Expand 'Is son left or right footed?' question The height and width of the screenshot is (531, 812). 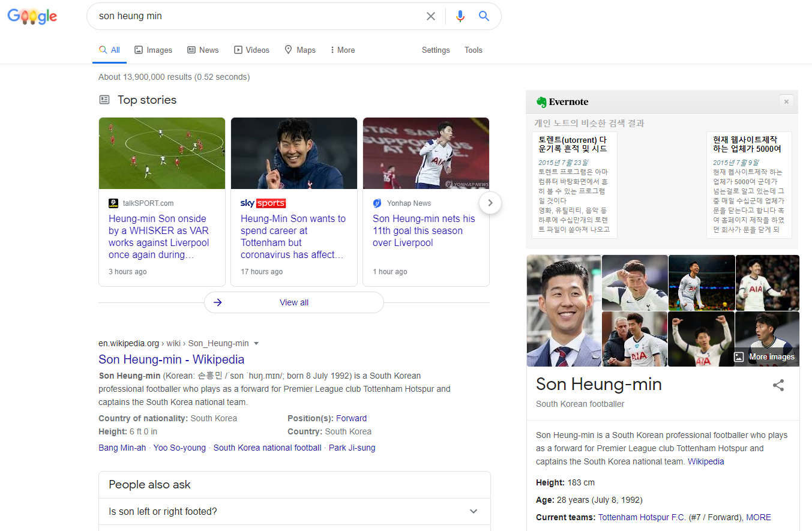click(x=294, y=511)
